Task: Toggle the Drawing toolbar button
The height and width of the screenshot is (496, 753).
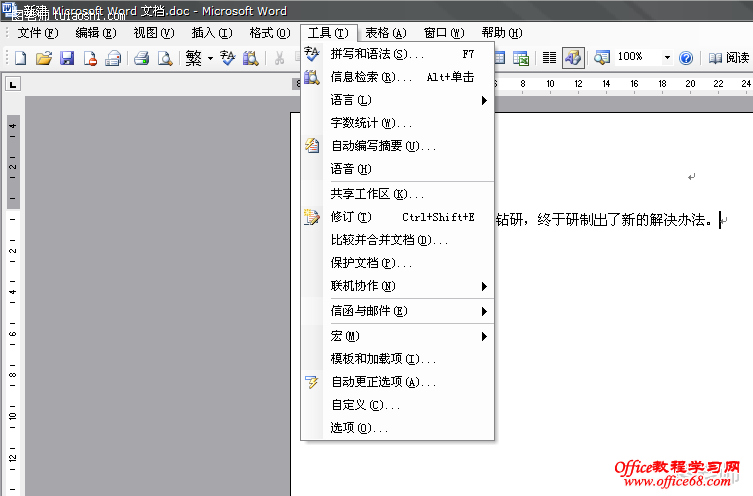Action: 573,59
